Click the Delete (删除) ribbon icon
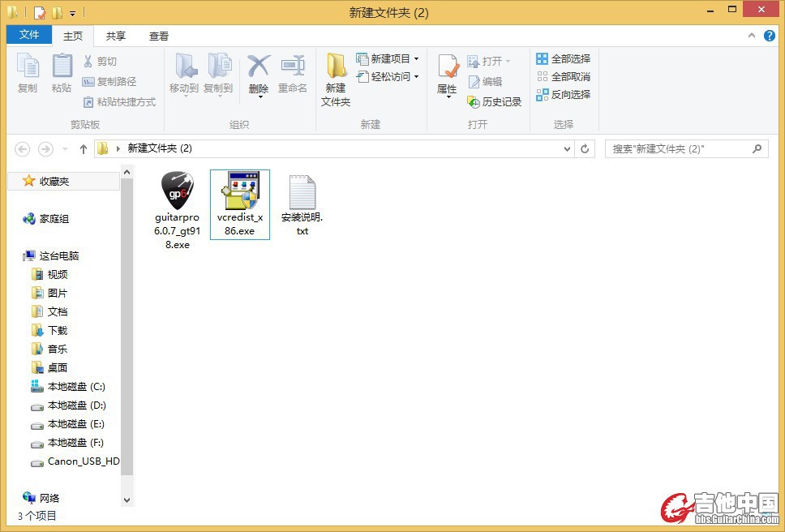Viewport: 785px width, 532px height. (x=259, y=66)
